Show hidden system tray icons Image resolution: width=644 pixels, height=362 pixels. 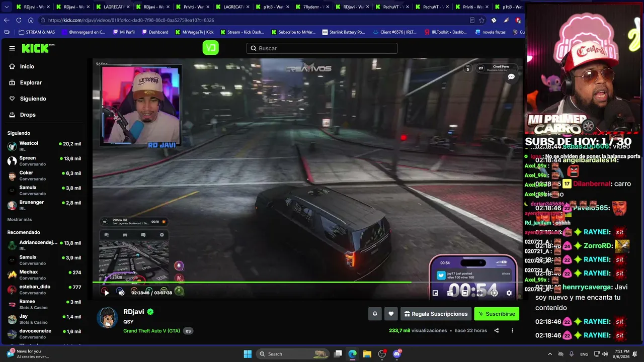[x=550, y=354]
